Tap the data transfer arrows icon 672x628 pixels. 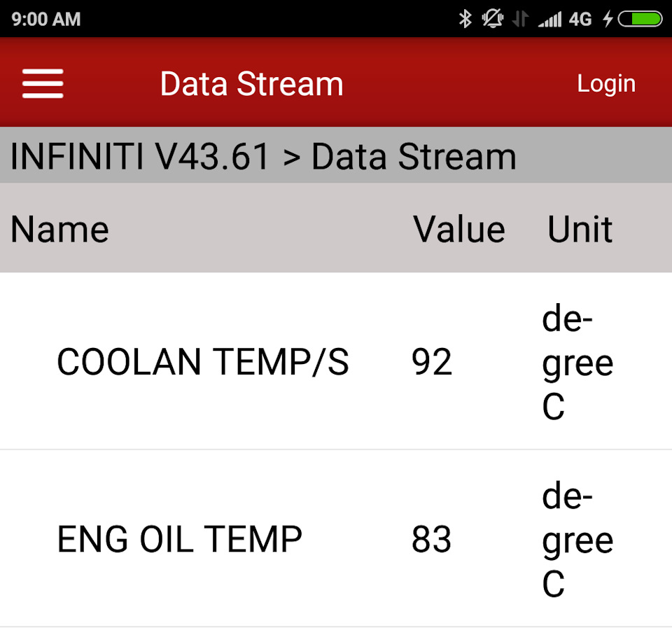tap(520, 19)
